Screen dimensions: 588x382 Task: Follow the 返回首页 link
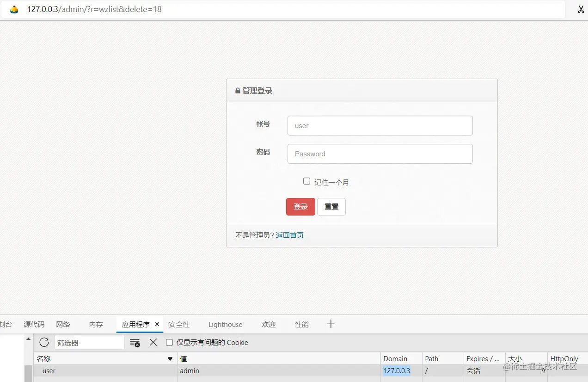pos(290,235)
